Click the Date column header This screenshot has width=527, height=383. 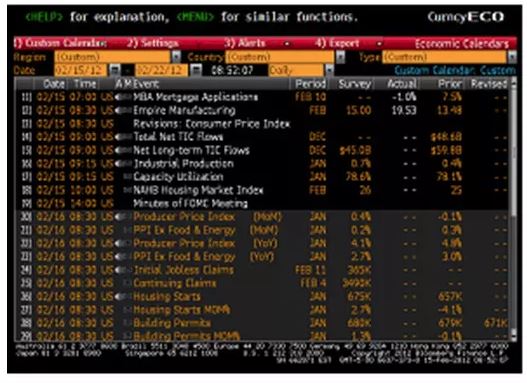click(53, 84)
